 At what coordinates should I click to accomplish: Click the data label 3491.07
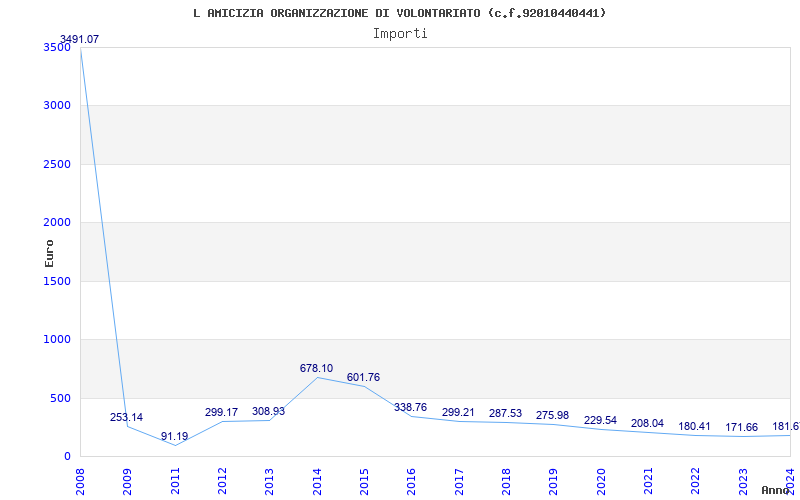80,39
